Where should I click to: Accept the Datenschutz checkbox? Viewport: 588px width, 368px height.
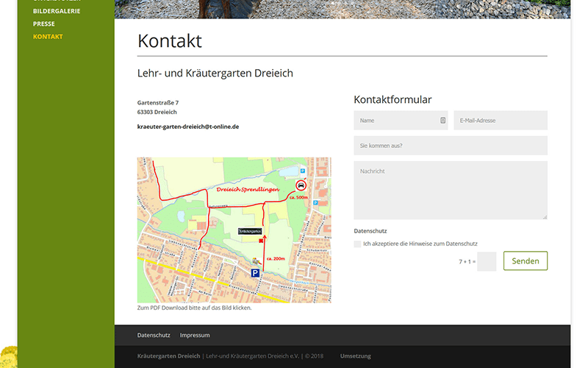357,244
